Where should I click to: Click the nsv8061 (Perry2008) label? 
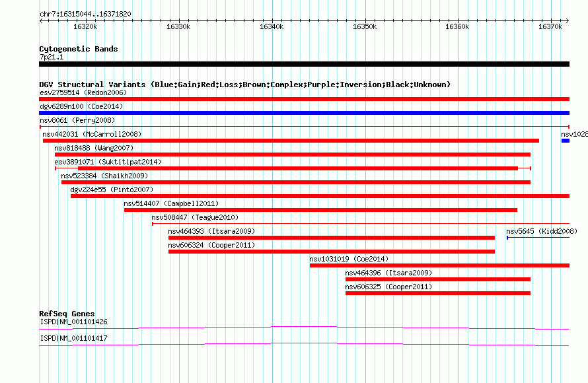(x=77, y=120)
